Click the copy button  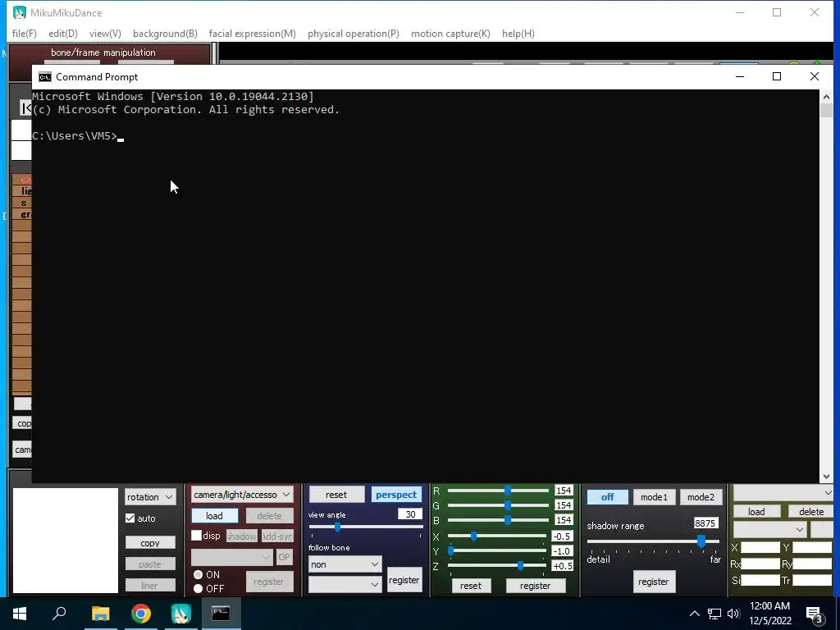(x=150, y=543)
